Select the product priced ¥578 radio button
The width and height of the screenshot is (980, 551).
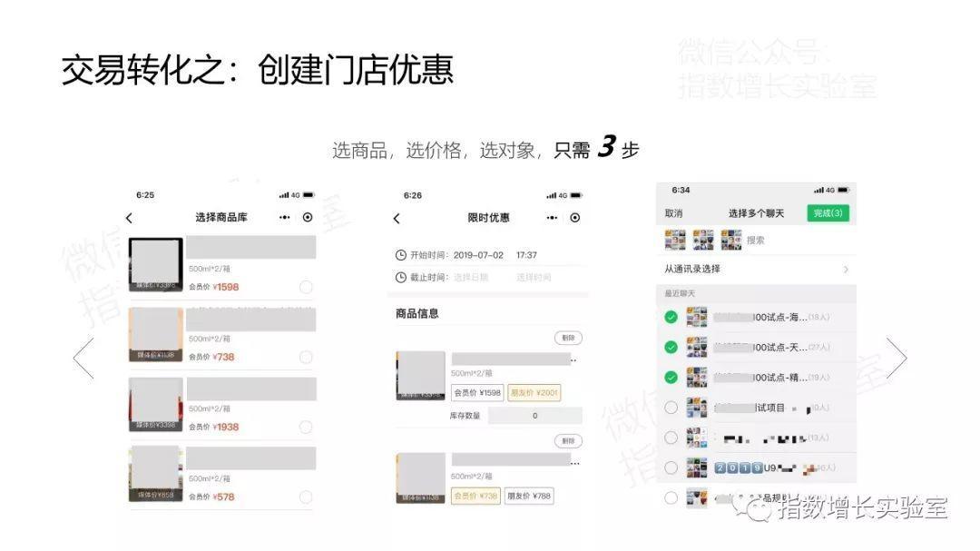pos(306,497)
